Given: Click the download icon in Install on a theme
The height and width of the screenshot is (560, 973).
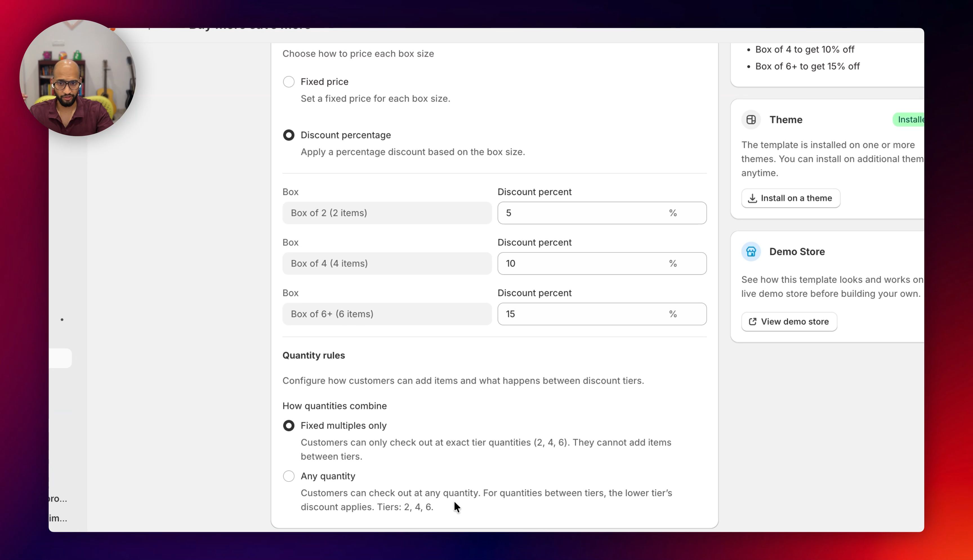Looking at the screenshot, I should (752, 198).
